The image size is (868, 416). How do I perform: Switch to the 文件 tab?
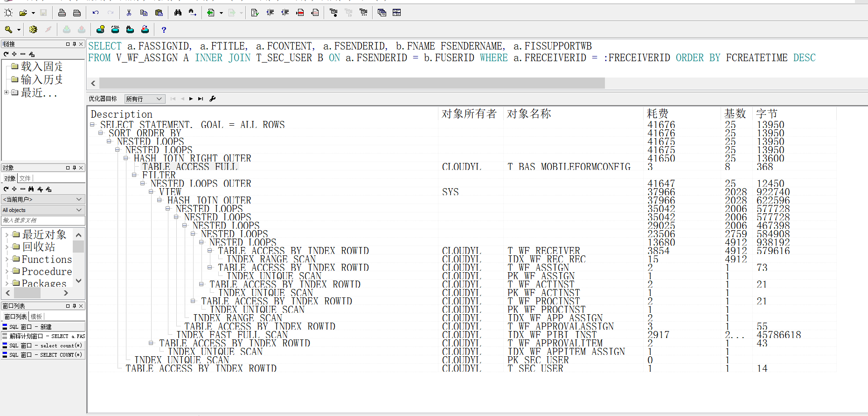click(x=25, y=178)
